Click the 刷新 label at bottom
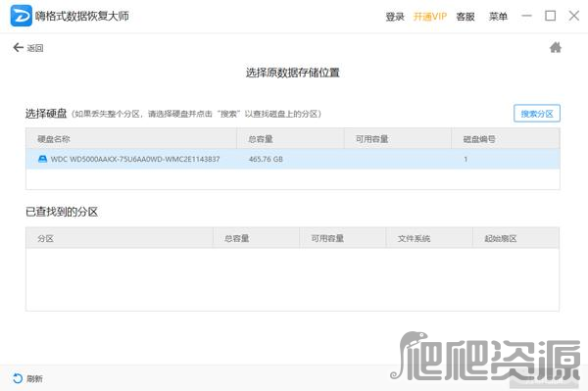 tap(34, 378)
